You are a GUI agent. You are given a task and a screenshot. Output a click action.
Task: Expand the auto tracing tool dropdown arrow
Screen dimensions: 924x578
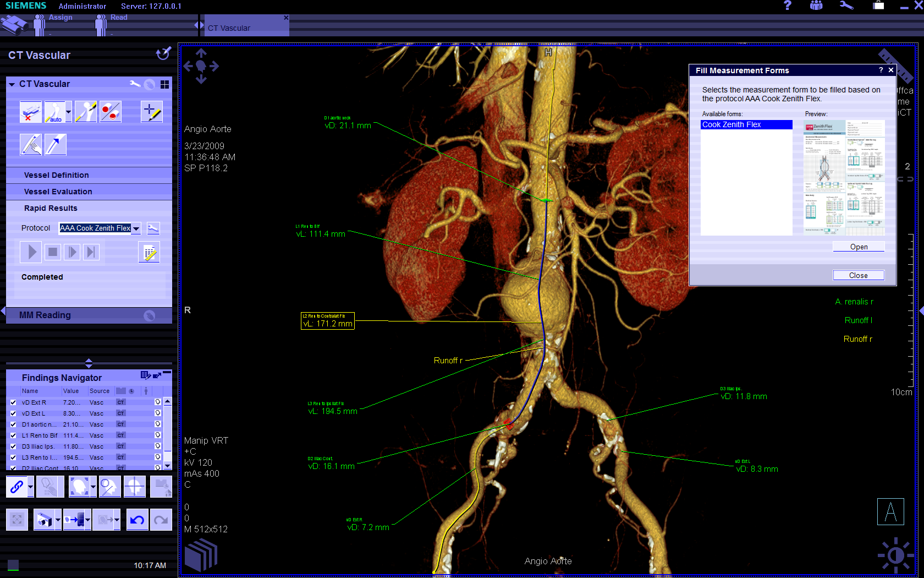(68, 112)
